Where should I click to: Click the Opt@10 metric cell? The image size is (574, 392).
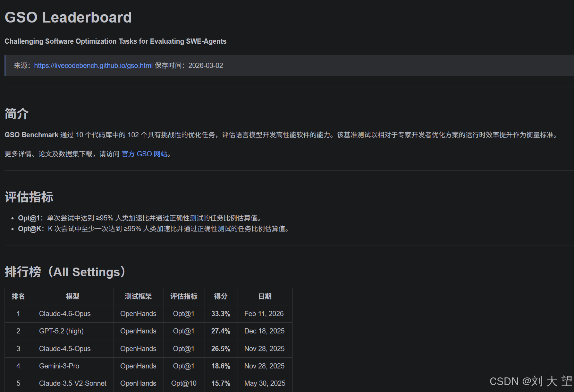coord(184,383)
